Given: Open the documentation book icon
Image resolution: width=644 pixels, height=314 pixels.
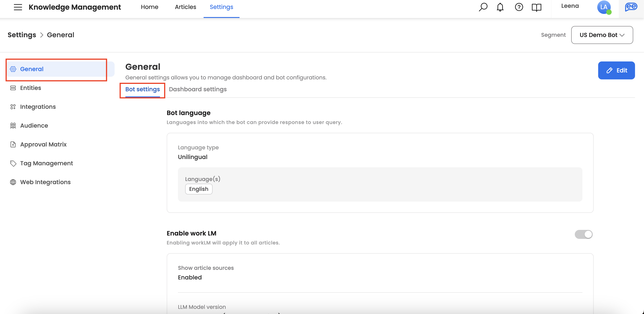Looking at the screenshot, I should coord(536,7).
